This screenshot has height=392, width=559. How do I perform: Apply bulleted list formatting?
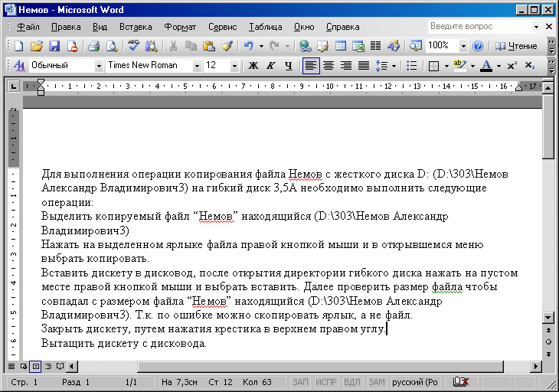tap(412, 66)
